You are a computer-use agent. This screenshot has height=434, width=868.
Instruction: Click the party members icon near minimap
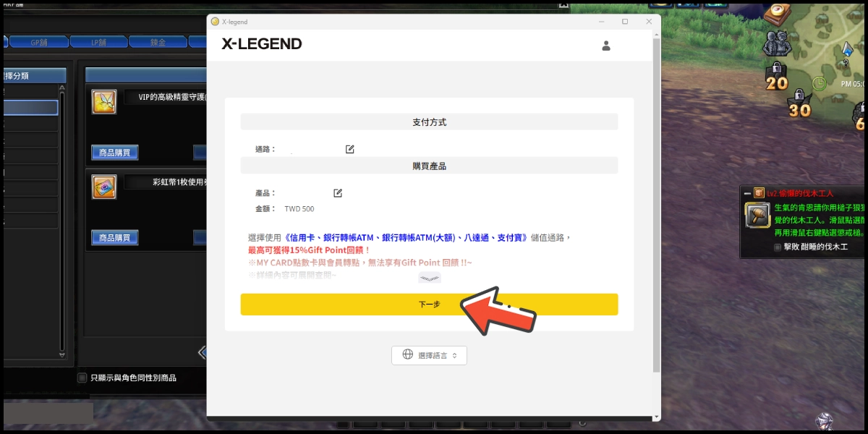point(777,43)
